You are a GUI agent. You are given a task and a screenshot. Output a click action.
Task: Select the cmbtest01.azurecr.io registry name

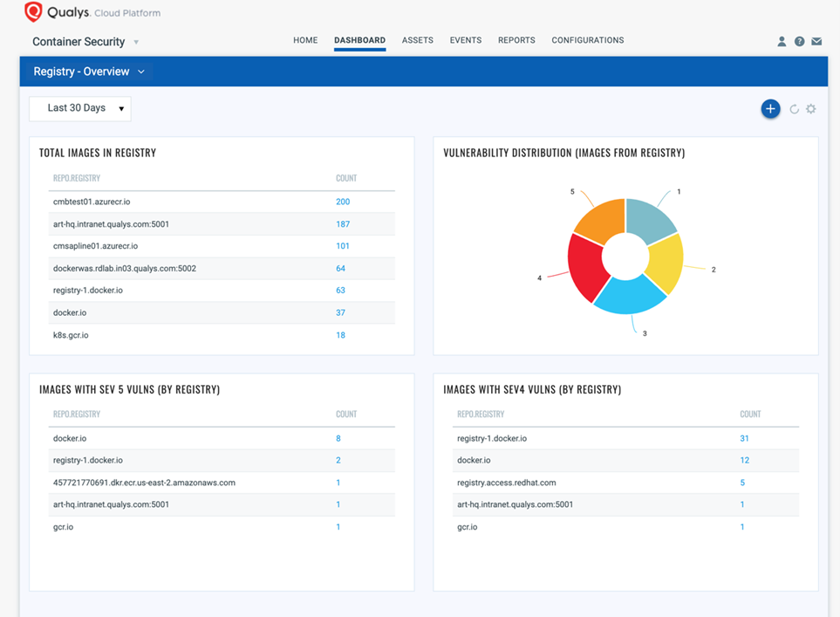pyautogui.click(x=92, y=202)
